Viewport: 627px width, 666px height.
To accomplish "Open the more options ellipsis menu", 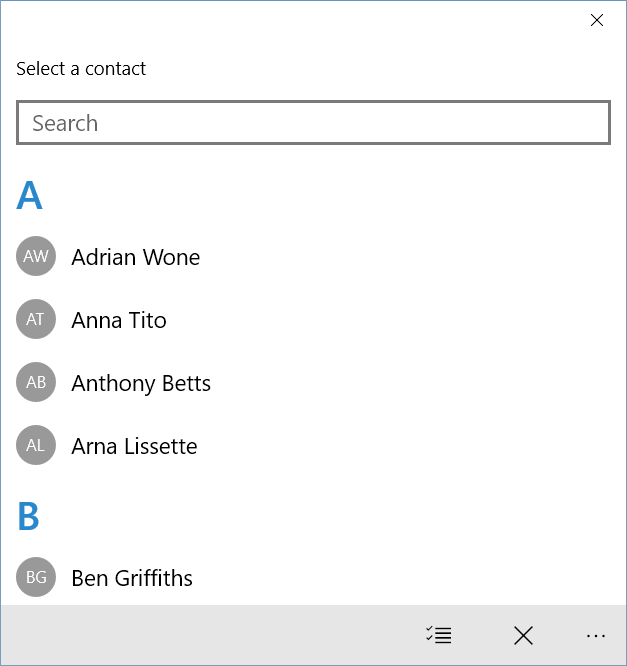I will [x=596, y=635].
